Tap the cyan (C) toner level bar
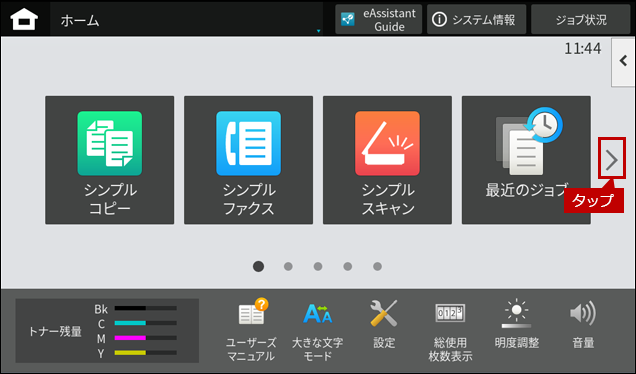 (x=146, y=323)
